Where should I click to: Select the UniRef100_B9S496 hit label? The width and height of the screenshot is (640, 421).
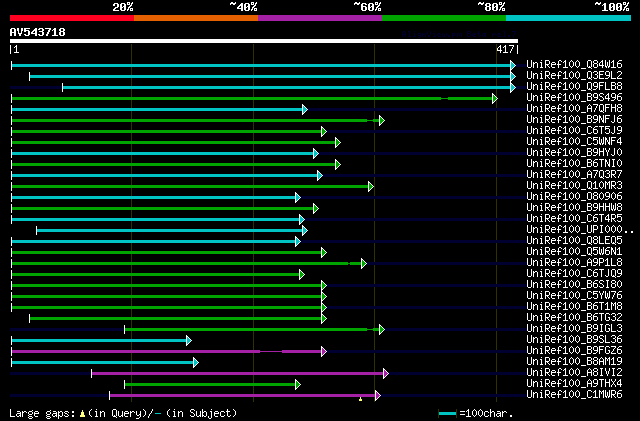(574, 97)
